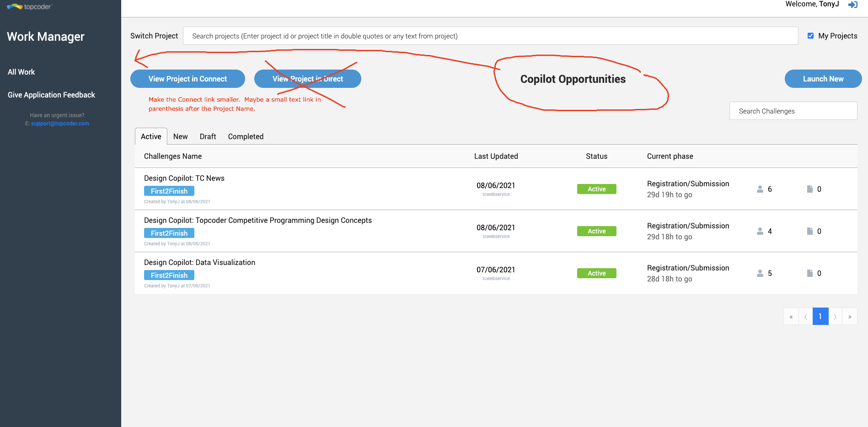The height and width of the screenshot is (427, 868).
Task: Open Design Copilot: Data Visualization challenge
Action: [x=199, y=262]
